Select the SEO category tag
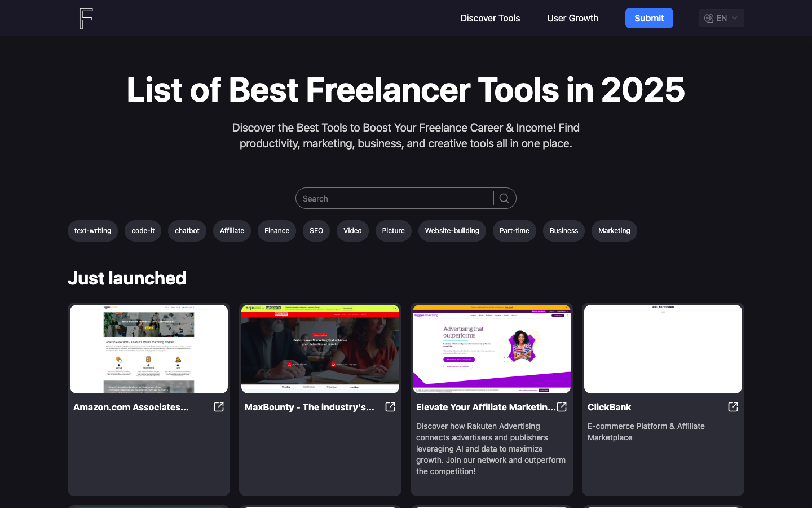Viewport: 812px width, 508px height. 316,231
